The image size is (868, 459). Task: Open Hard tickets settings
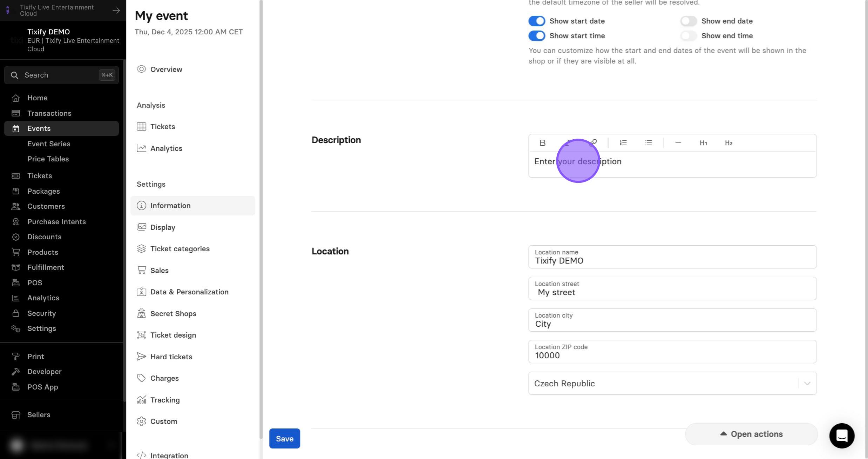[x=193, y=357]
